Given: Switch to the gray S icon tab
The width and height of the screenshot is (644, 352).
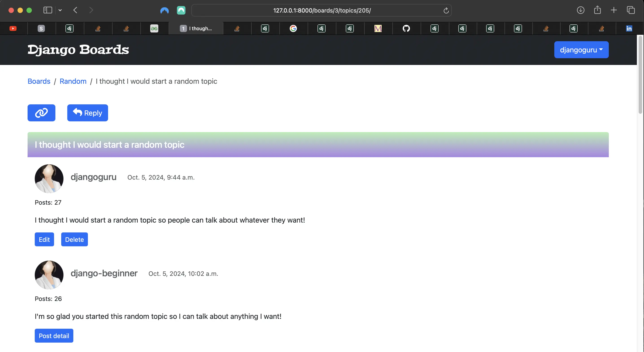Looking at the screenshot, I should click(41, 28).
